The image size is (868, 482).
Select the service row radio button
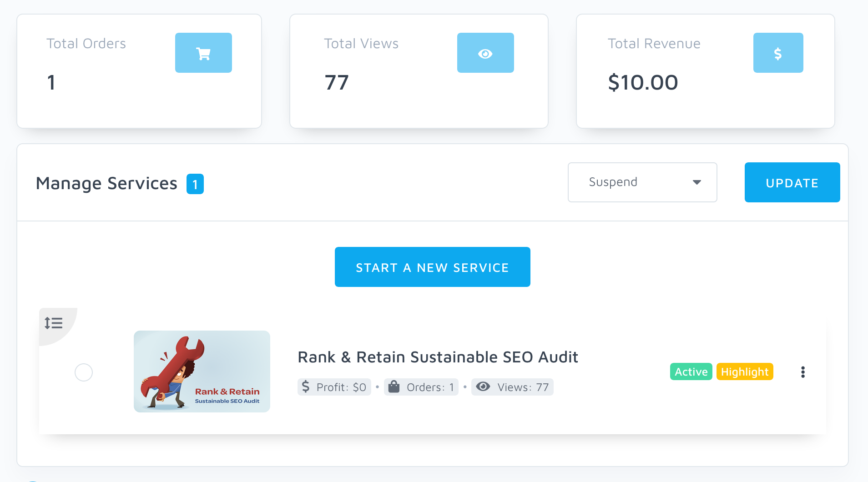coord(84,372)
